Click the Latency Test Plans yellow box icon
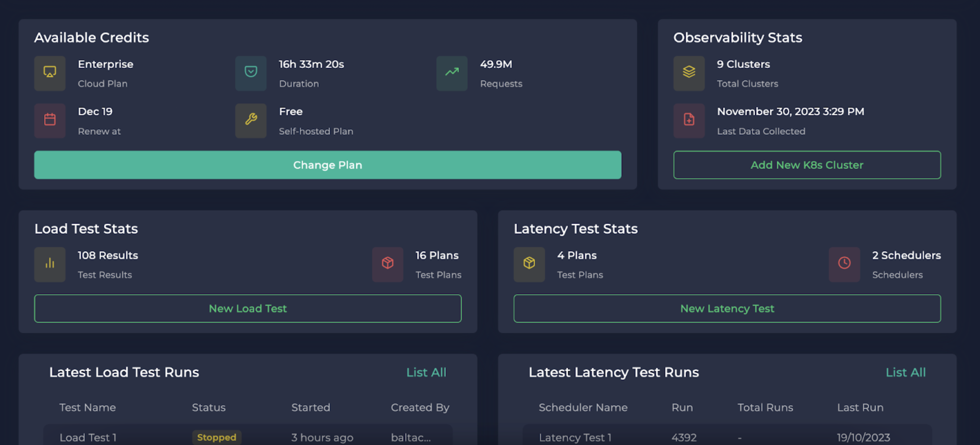Viewport: 980px width, 445px height. click(x=529, y=264)
